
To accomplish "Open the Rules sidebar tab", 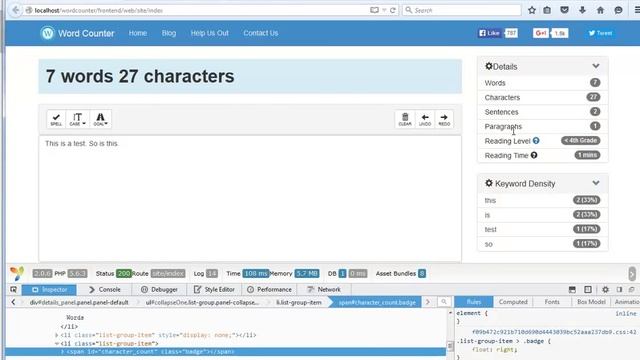I will click(473, 302).
